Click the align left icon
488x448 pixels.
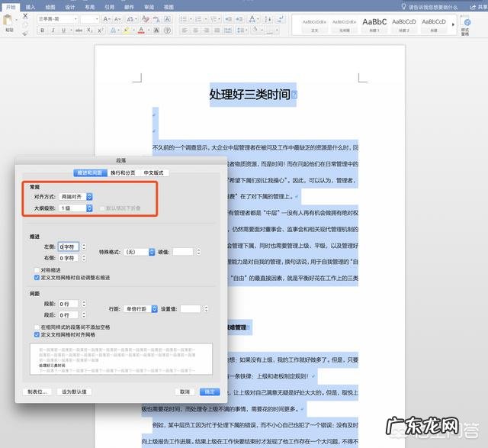click(185, 31)
